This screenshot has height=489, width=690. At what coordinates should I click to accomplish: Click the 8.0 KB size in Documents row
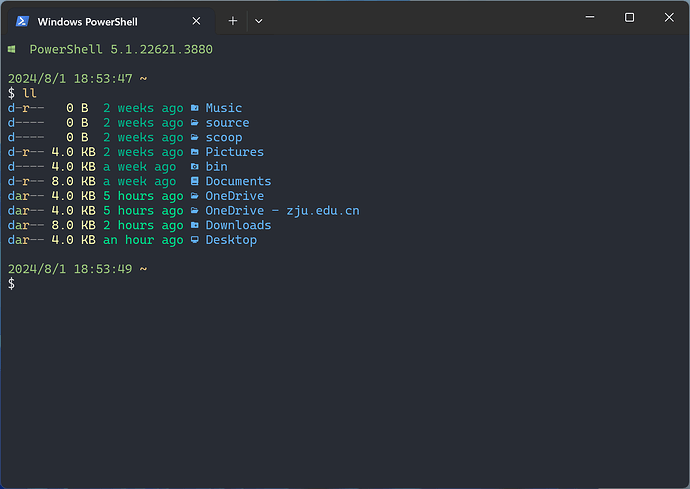[x=73, y=181]
